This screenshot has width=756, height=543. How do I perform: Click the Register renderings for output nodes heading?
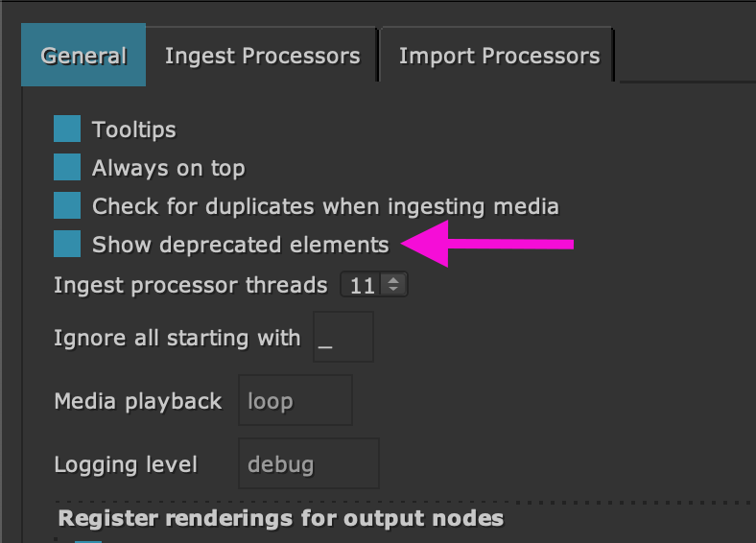pos(281,519)
